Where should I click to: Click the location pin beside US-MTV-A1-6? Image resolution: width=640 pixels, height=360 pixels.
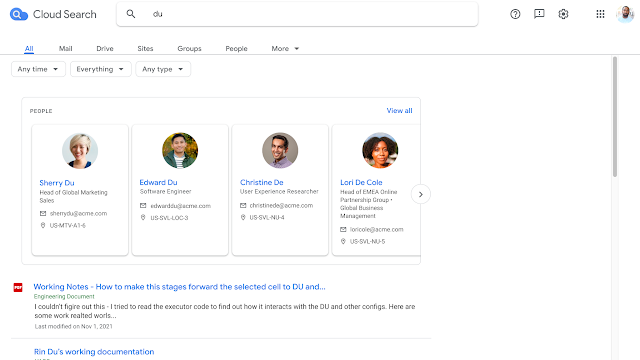click(x=43, y=225)
